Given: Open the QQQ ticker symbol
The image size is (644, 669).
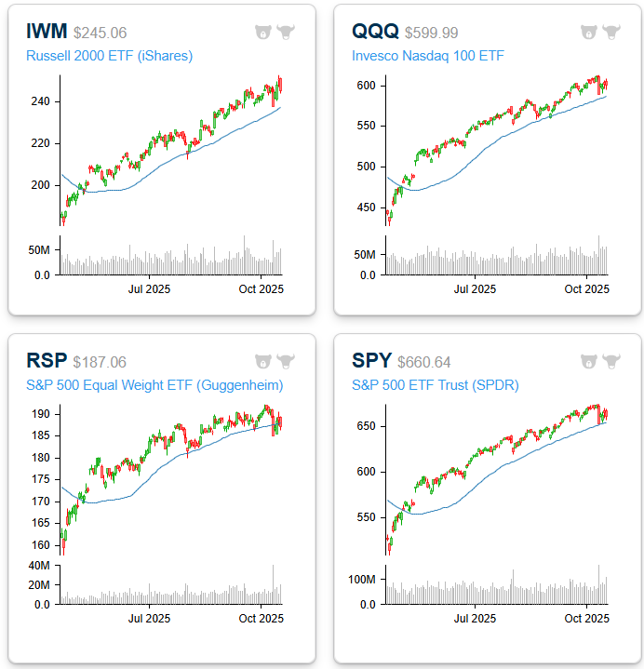Looking at the screenshot, I should point(375,33).
